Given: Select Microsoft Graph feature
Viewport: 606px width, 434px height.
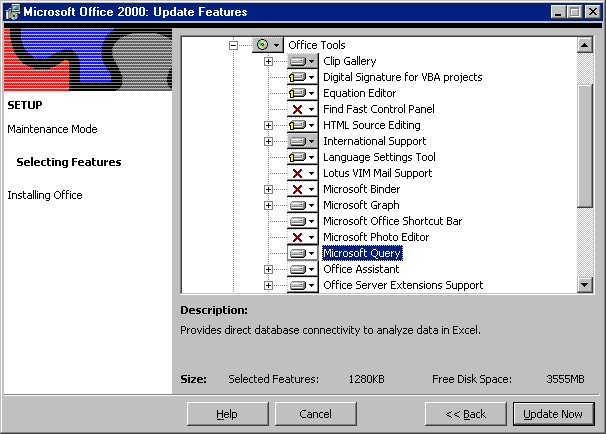Looking at the screenshot, I should coord(361,205).
